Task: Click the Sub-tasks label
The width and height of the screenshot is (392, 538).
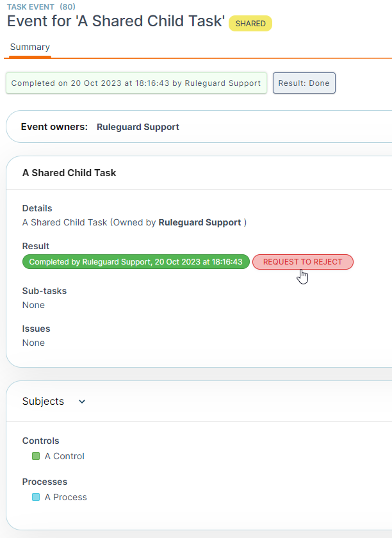Action: 44,291
